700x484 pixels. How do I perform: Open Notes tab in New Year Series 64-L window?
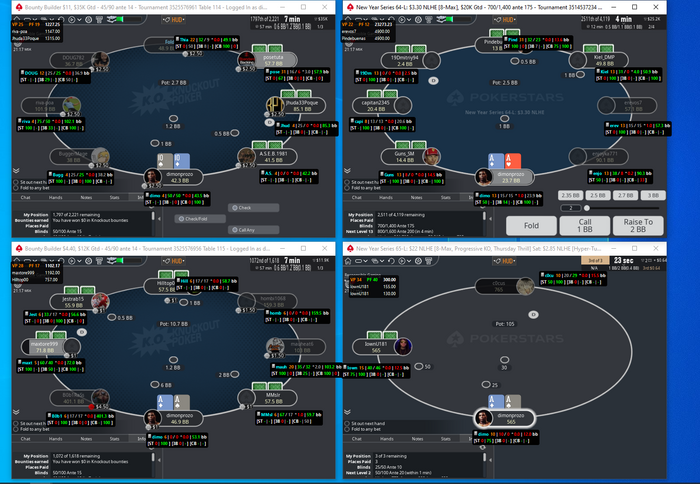tap(417, 197)
